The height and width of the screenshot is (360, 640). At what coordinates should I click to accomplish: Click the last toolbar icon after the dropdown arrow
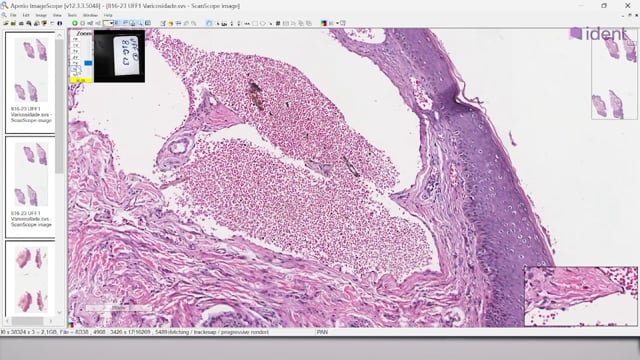pos(342,23)
